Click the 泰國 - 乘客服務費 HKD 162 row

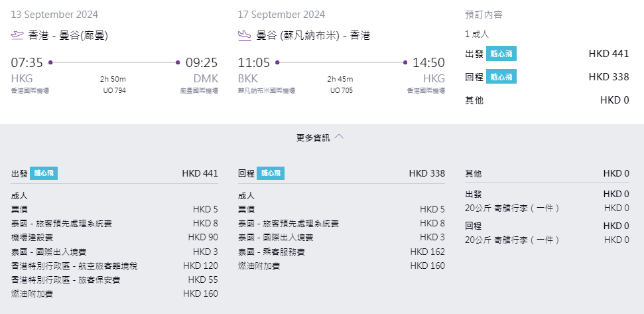point(341,252)
